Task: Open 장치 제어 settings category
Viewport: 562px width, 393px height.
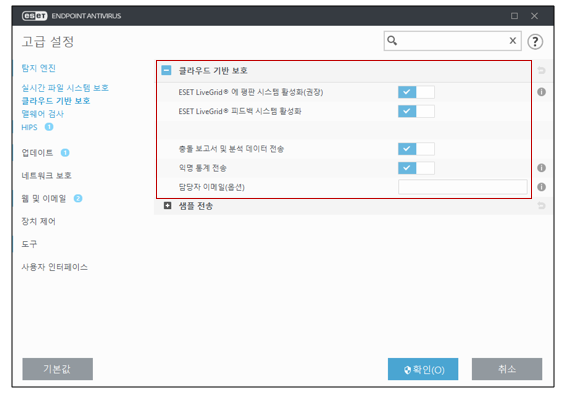Action: 38,222
